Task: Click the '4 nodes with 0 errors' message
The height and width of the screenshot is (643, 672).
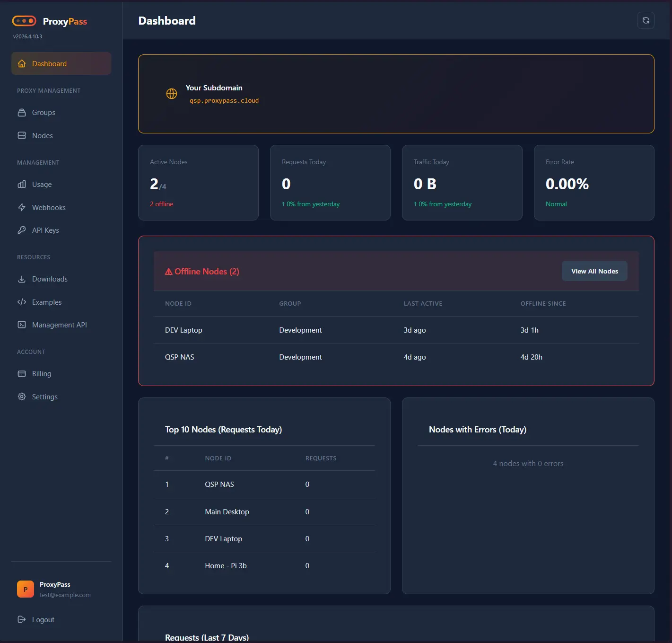Action: coord(528,464)
